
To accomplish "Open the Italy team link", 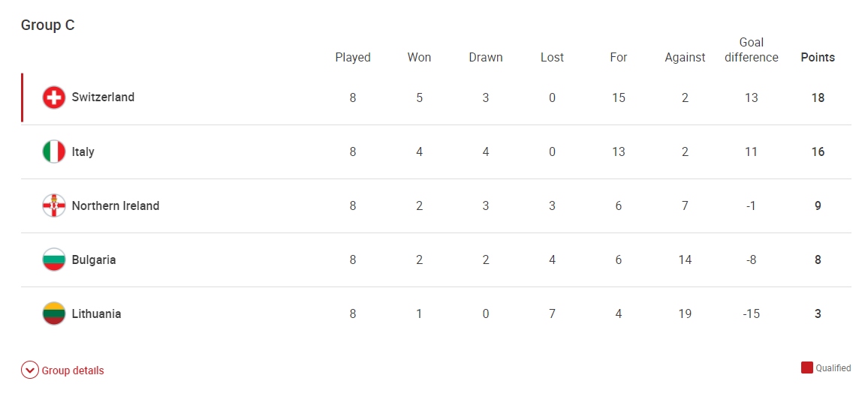I will (83, 151).
